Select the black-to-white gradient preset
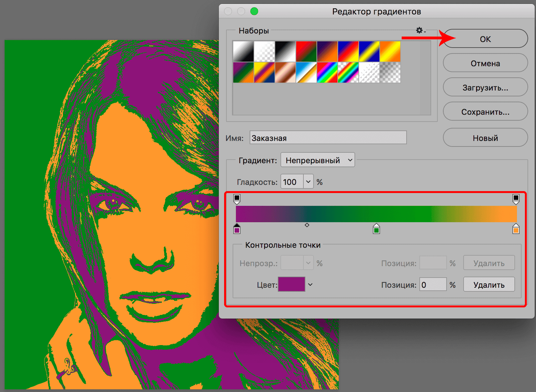The image size is (536, 392). (285, 51)
